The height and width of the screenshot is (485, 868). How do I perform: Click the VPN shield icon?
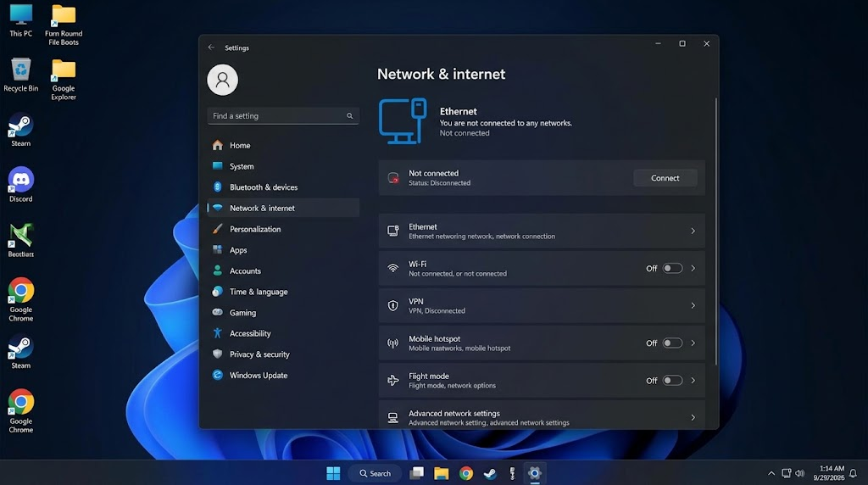[x=393, y=305]
